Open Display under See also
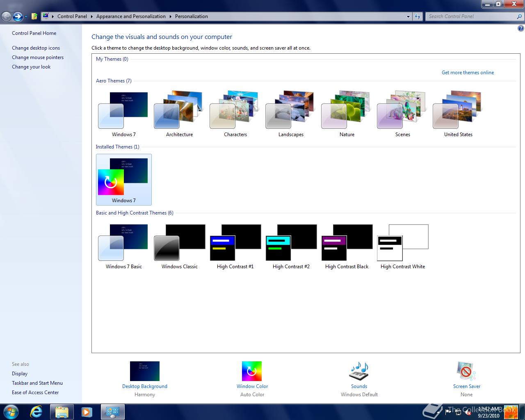The image size is (525, 420). pos(20,374)
